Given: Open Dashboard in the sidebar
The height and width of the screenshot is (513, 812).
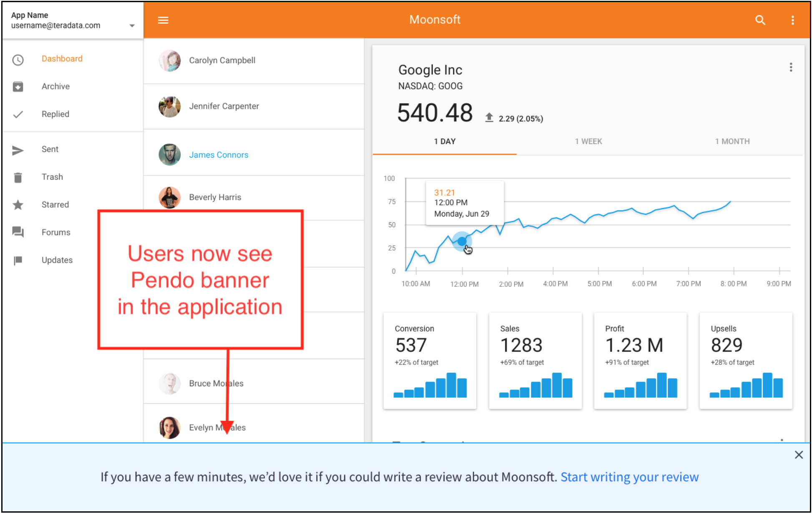Looking at the screenshot, I should 62,59.
